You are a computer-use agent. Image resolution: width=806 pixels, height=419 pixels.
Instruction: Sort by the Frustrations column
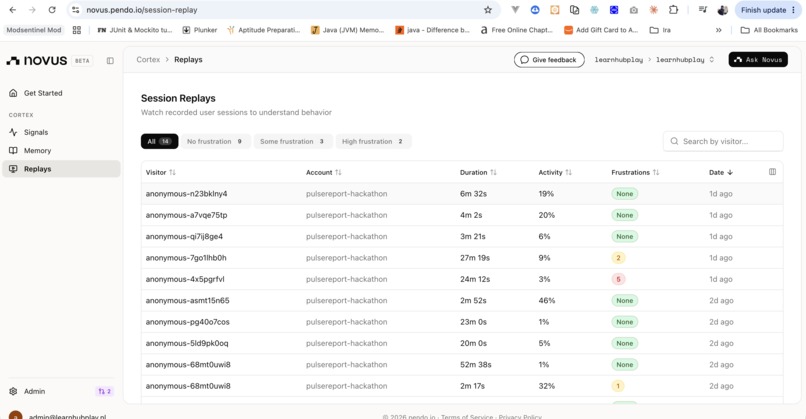coord(635,172)
